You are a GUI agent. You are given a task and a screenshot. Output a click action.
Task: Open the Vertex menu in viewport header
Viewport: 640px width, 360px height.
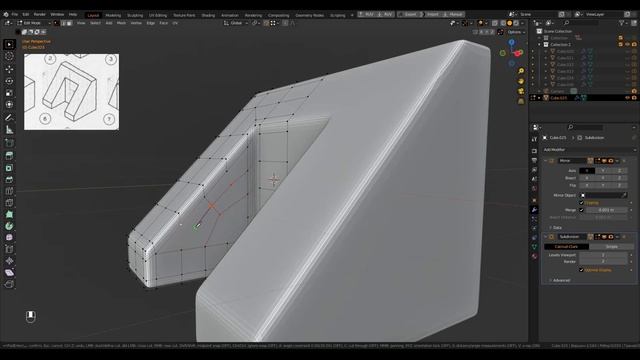136,23
